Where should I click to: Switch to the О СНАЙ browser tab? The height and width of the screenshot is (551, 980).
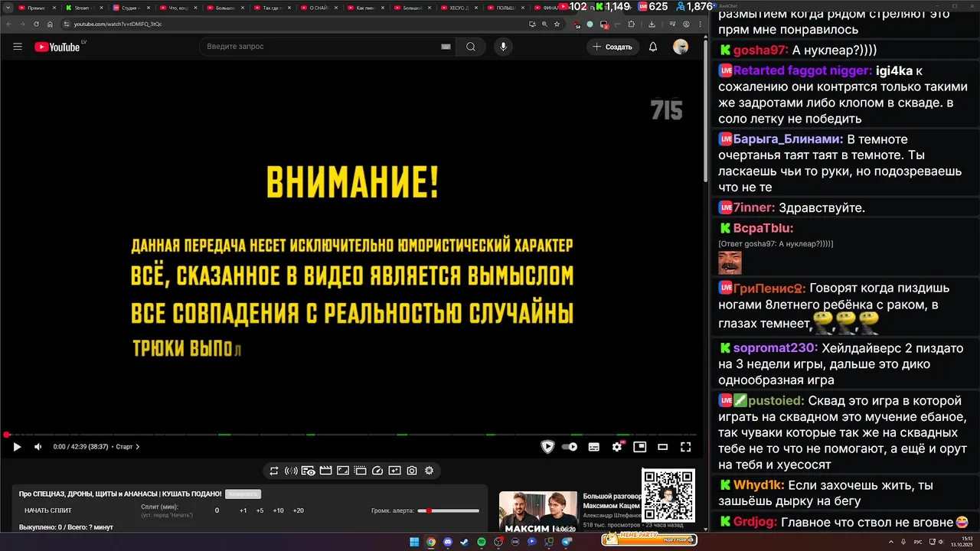pos(317,8)
